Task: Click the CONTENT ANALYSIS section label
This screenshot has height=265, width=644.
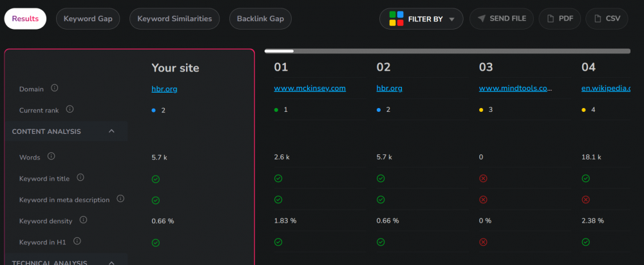Action: [x=46, y=132]
